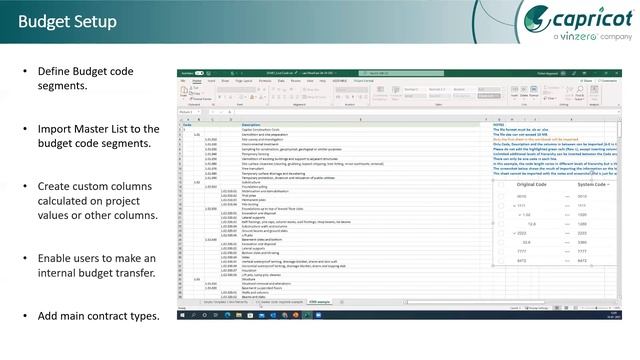The image size is (640, 360).
Task: Open the Data ribbon tab
Action: [x=281, y=81]
